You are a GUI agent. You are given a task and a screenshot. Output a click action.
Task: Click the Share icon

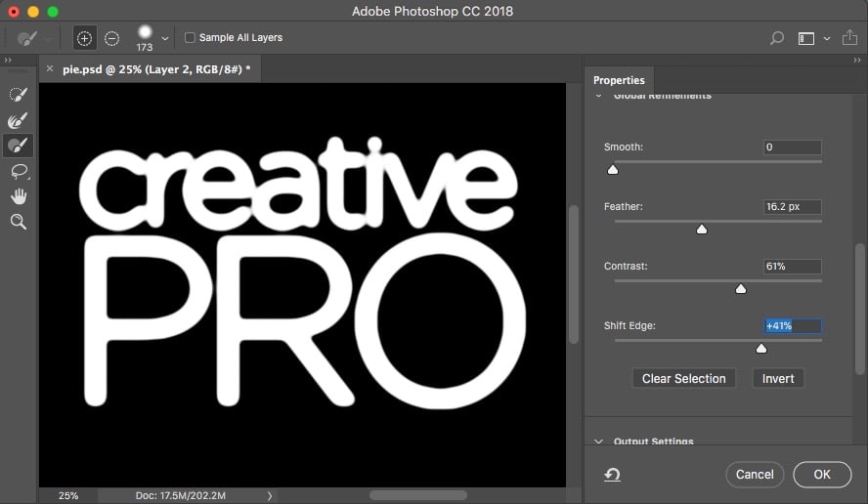click(849, 38)
